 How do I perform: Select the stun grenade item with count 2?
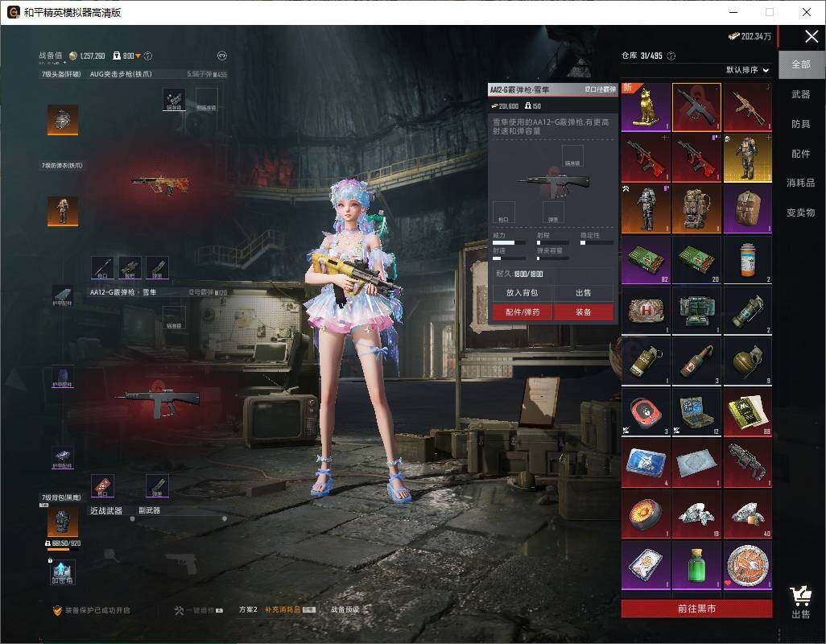(x=748, y=311)
